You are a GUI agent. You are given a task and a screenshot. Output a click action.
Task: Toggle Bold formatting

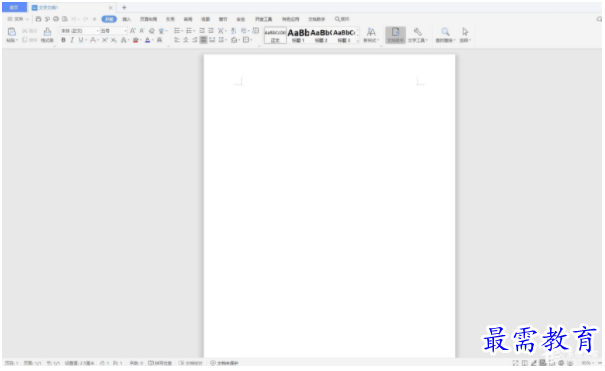[x=63, y=40]
